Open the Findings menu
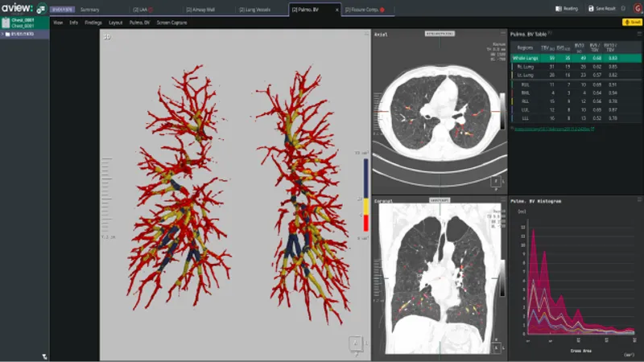 pos(93,23)
